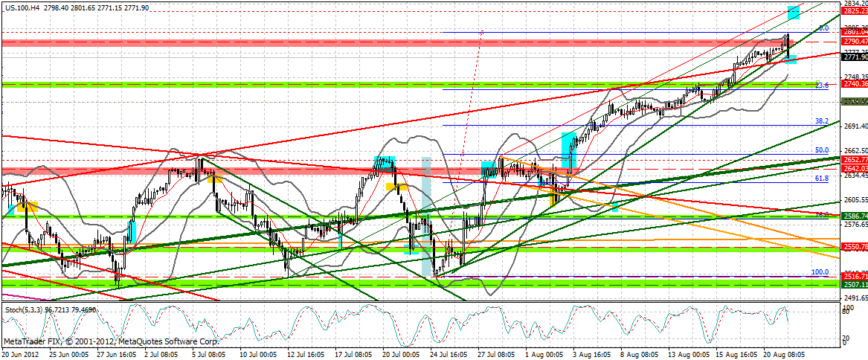Click the Fibonacci 23.6 level label
The width and height of the screenshot is (868, 360).
[823, 86]
